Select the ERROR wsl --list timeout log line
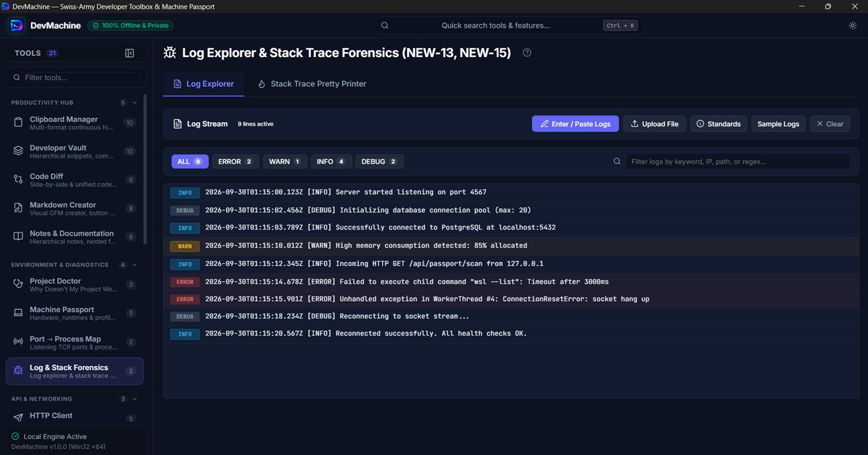 (x=511, y=282)
